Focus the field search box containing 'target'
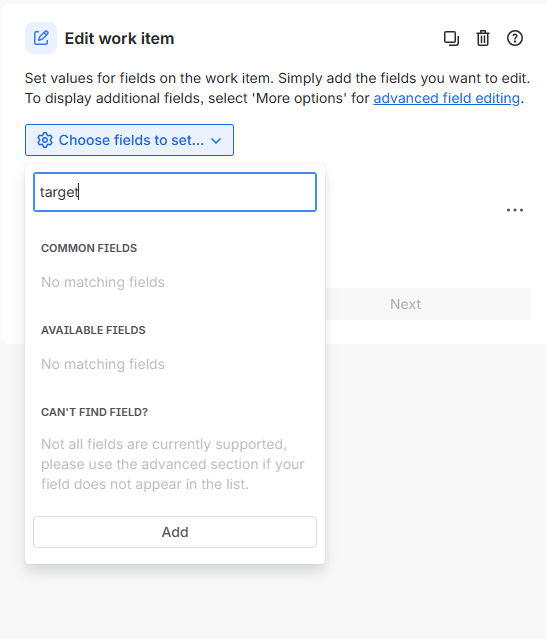Image resolution: width=546 pixels, height=639 pixels. (x=175, y=192)
